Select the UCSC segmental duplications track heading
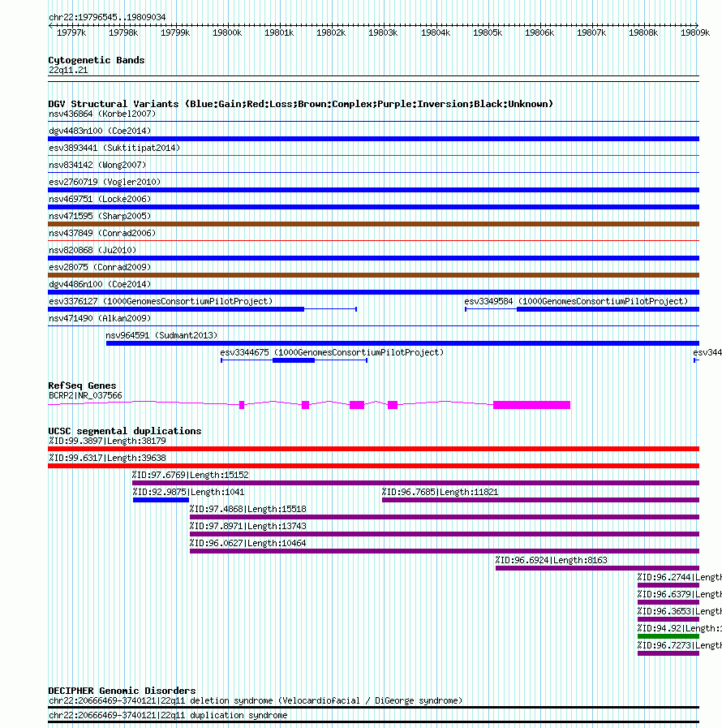 125,431
